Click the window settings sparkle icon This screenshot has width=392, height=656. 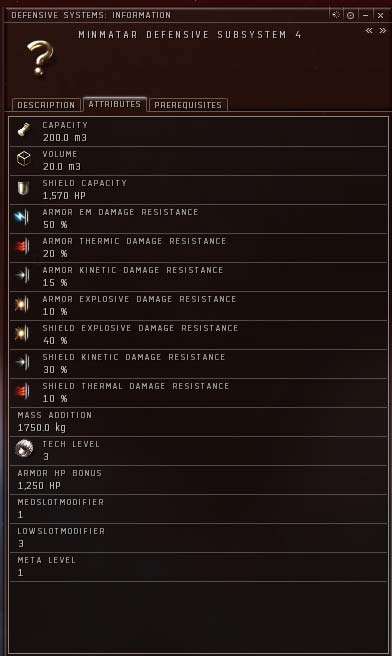tap(336, 15)
